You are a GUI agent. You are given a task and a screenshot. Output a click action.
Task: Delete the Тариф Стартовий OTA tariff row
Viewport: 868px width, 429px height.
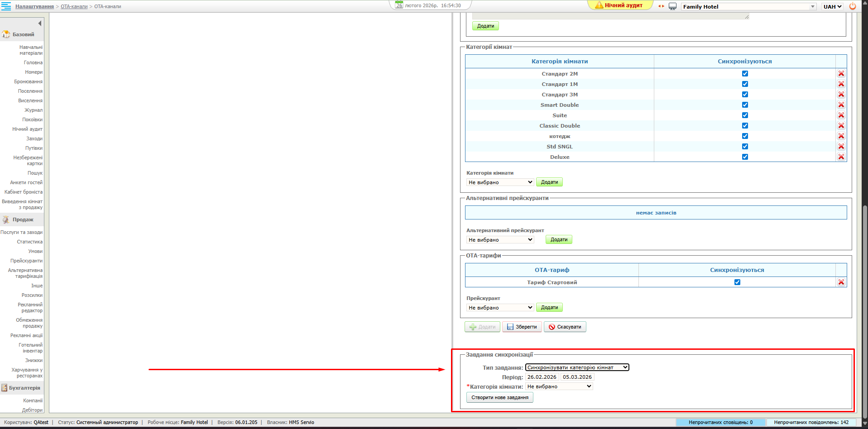tap(841, 282)
